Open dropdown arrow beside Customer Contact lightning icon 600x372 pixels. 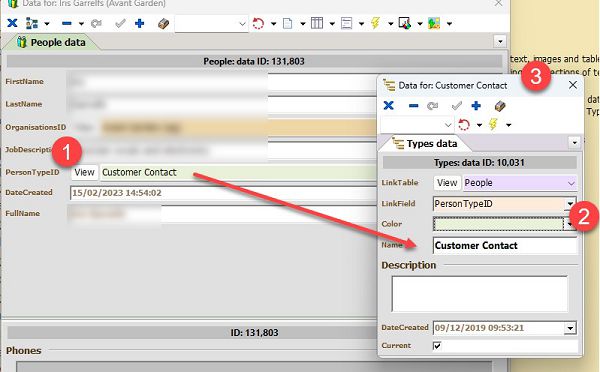click(x=509, y=125)
